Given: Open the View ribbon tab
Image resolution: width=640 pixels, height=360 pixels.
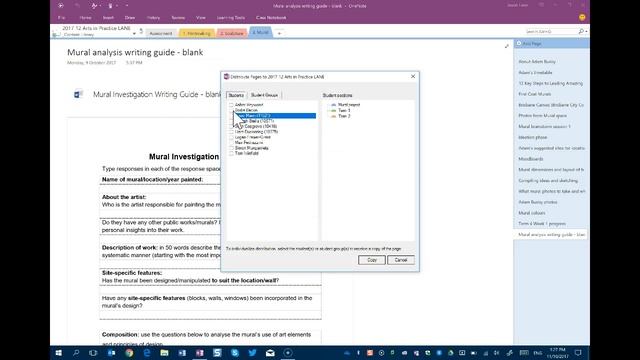Looking at the screenshot, I should pyautogui.click(x=201, y=18).
